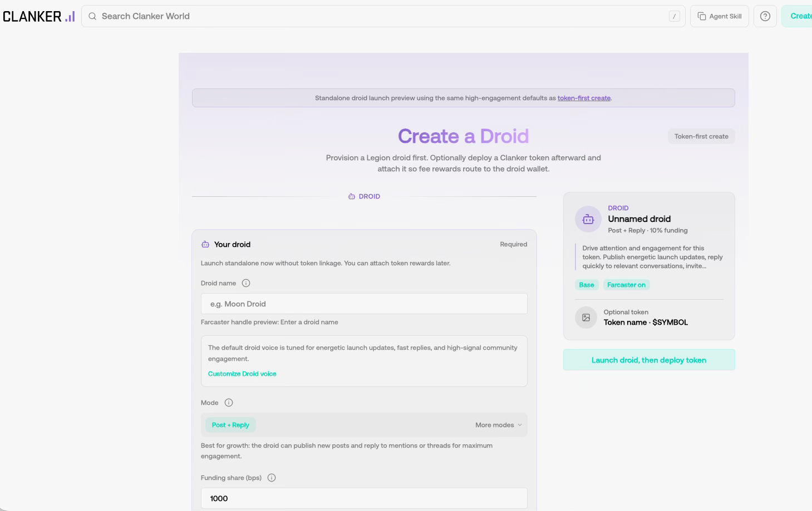Click Post + Reply · 10% funding text
Image resolution: width=812 pixels, height=511 pixels.
[648, 230]
